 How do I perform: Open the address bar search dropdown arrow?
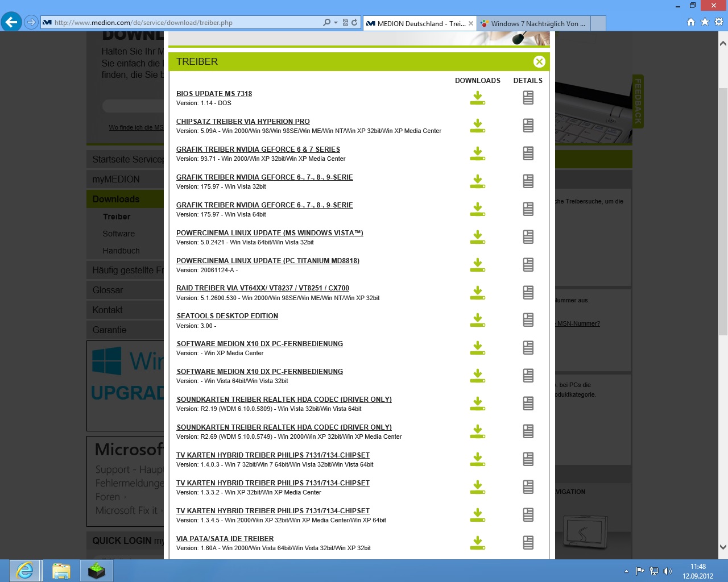[x=336, y=23]
